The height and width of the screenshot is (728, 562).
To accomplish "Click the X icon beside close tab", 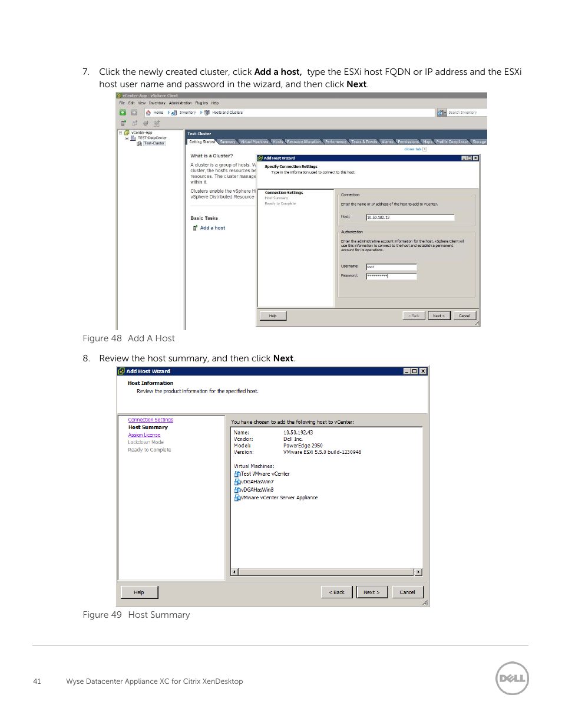I will coord(425,149).
